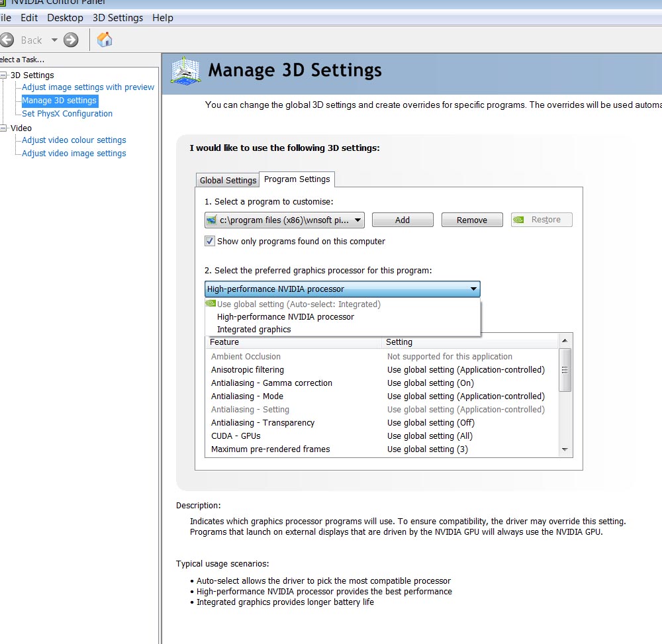Open the 3D Settings menu
Viewport: 662px width, 644px height.
pos(118,18)
